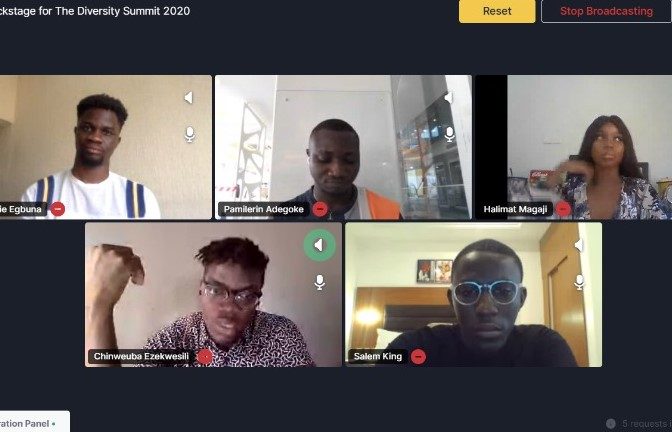Image resolution: width=672 pixels, height=432 pixels.
Task: Click microphone icon on Salem King's tile
Action: (x=579, y=282)
